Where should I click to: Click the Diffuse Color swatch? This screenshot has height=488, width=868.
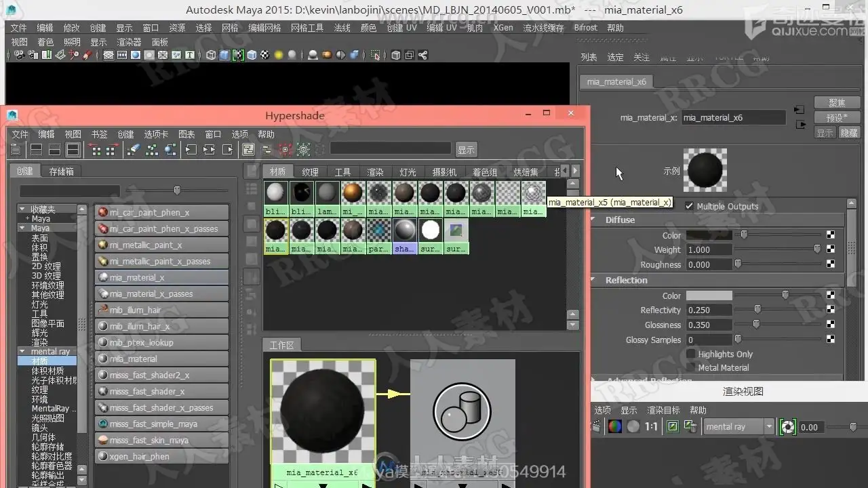coord(709,235)
